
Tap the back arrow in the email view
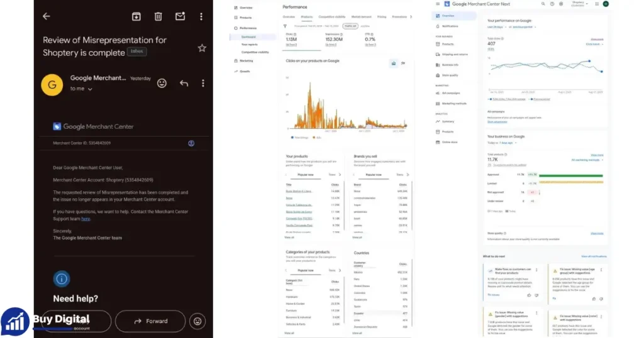click(47, 16)
